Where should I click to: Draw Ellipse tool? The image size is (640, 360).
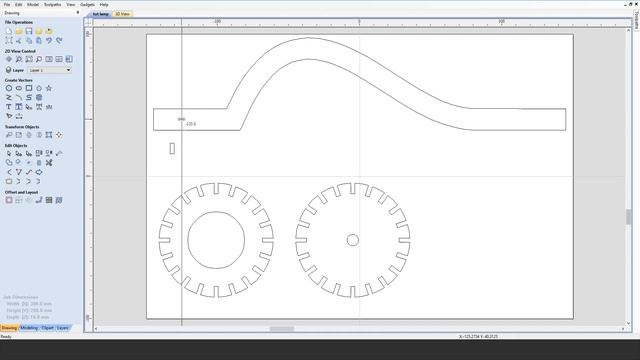tap(19, 88)
